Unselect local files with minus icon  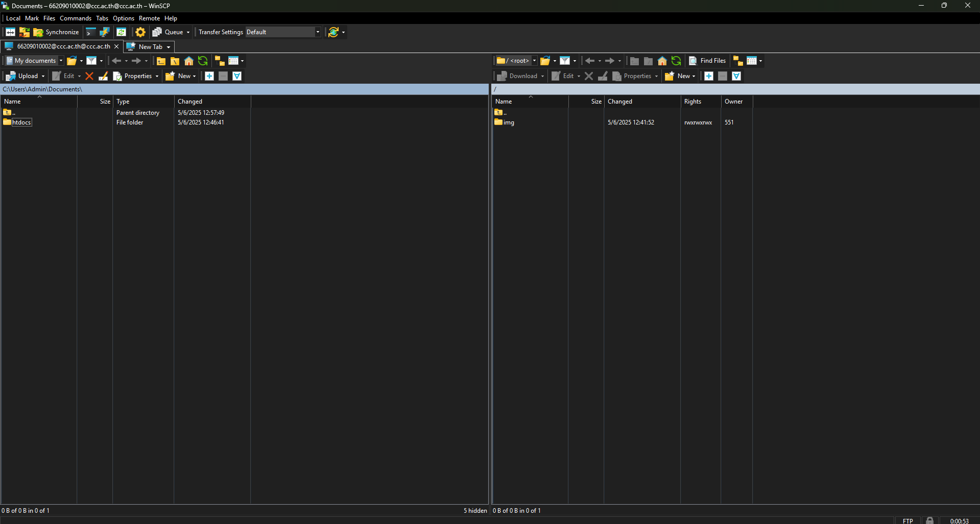click(223, 76)
